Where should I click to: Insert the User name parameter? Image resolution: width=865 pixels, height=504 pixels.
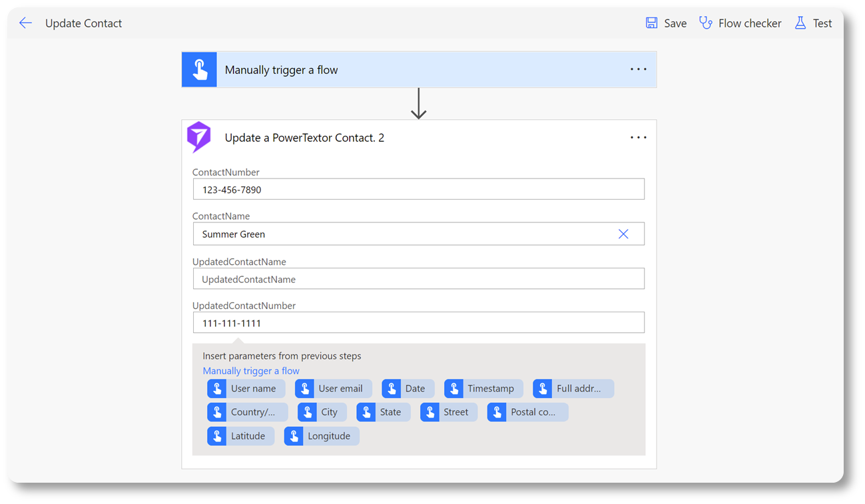[246, 389]
